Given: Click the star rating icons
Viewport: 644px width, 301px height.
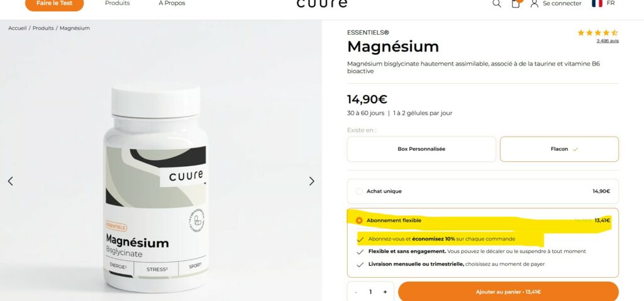Looking at the screenshot, I should 597,33.
